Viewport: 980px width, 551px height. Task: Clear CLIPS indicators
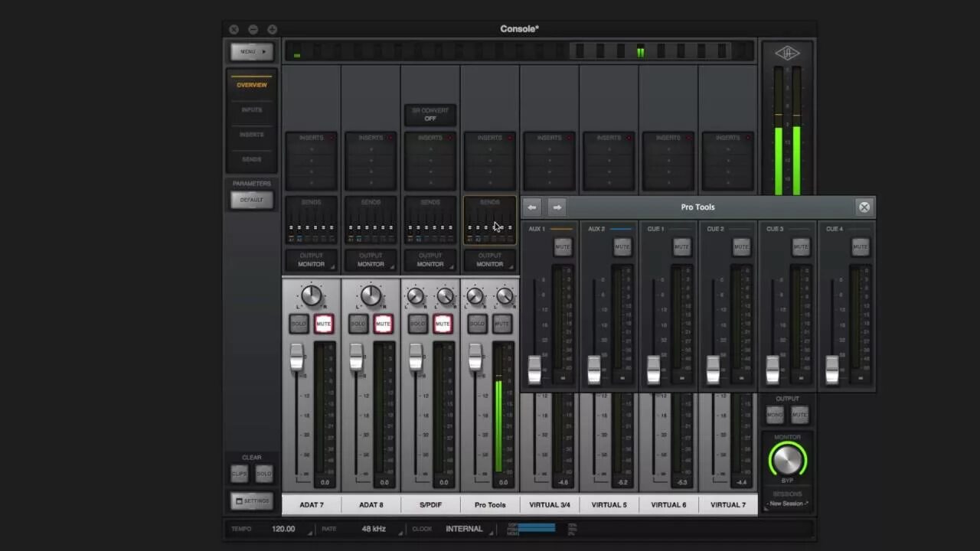tap(240, 474)
